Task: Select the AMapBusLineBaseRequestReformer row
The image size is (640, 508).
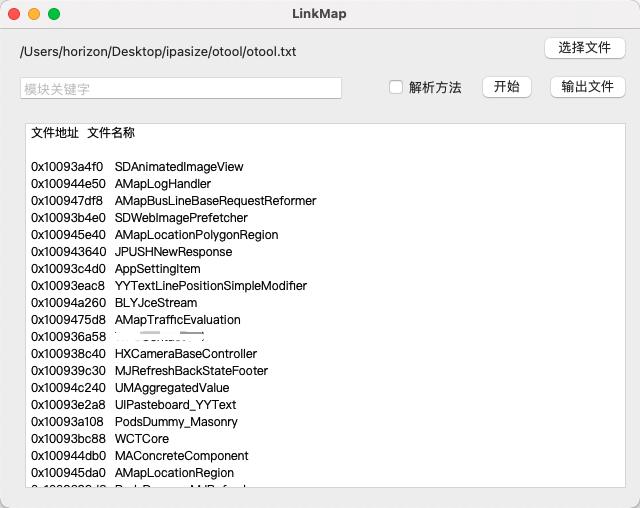Action: click(173, 201)
